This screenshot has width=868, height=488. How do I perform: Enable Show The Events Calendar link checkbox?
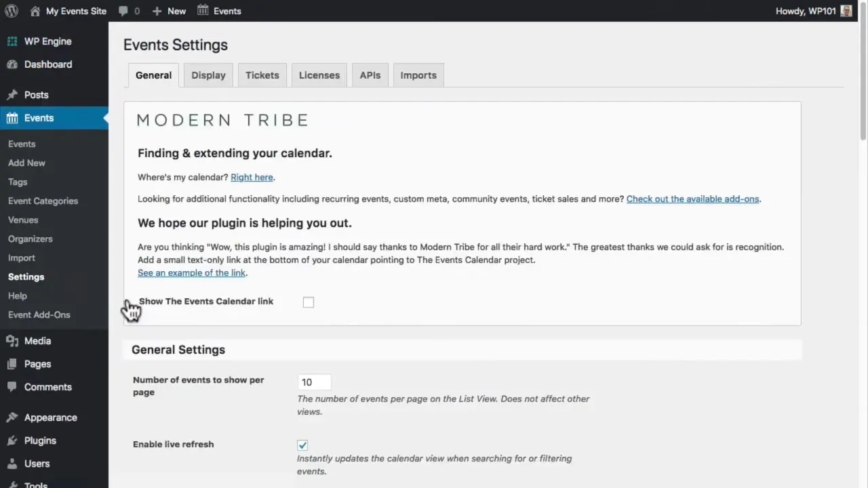point(309,302)
